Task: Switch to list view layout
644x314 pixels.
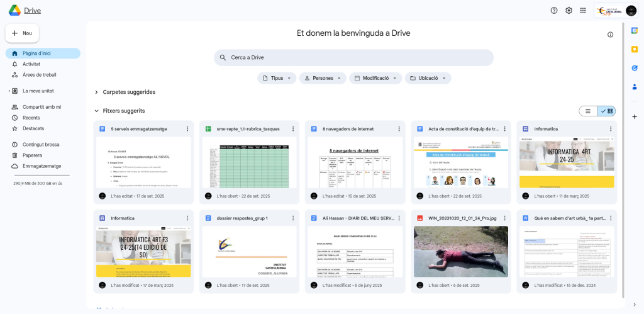Action: point(588,111)
